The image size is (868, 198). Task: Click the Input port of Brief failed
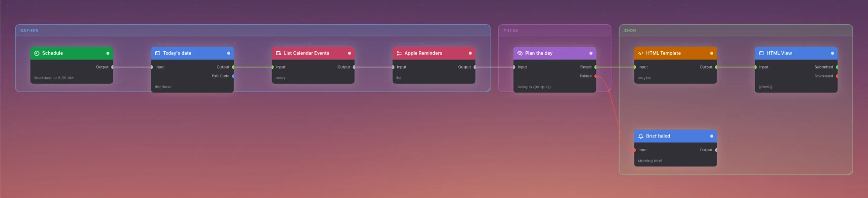635,150
